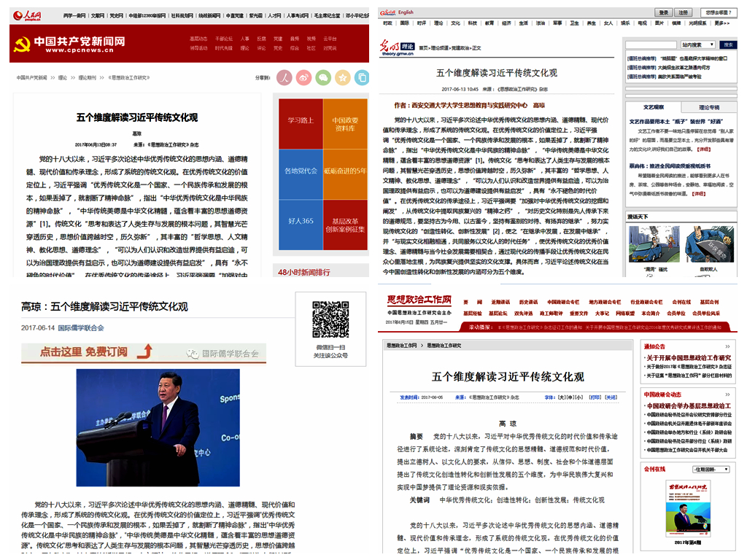Set font size to 大
This screenshot has height=560, width=747.
tap(562, 397)
